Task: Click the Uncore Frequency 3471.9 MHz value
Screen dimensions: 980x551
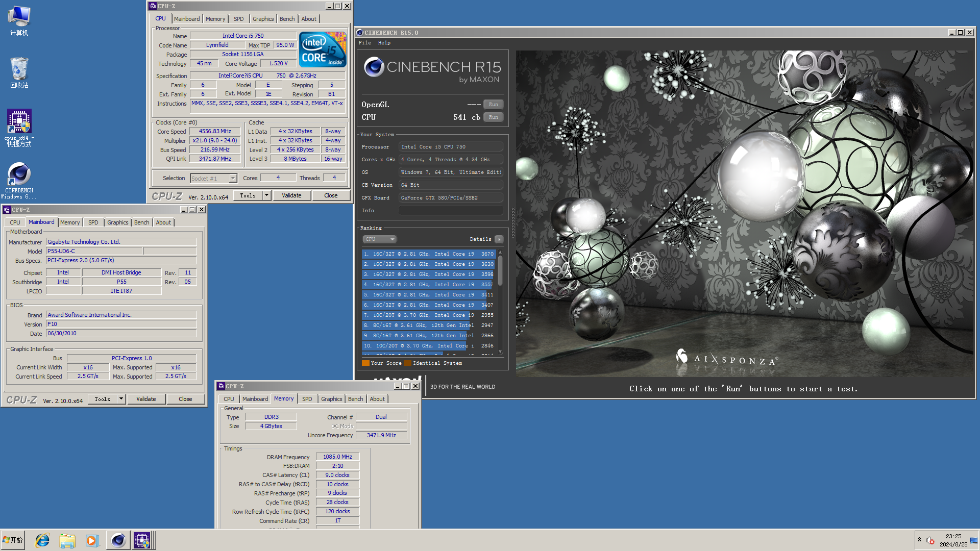Action: 381,436
